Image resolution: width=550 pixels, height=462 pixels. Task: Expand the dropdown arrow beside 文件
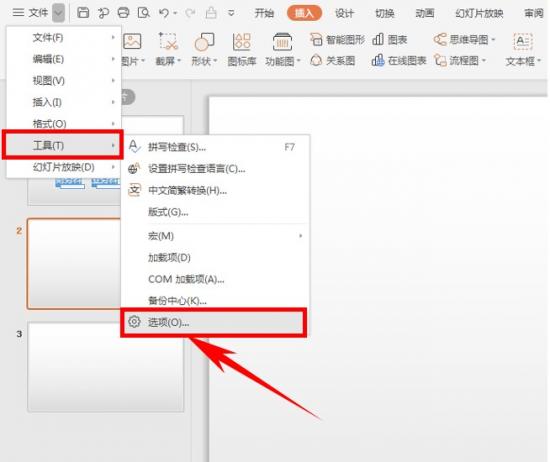point(58,13)
